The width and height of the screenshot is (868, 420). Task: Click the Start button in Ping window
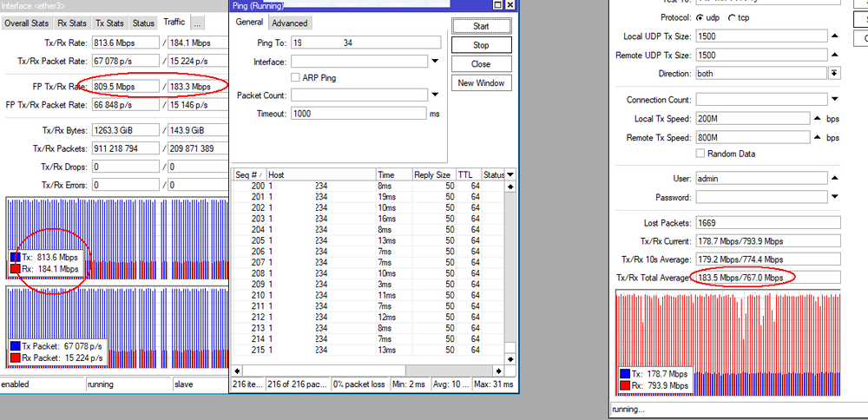click(481, 26)
